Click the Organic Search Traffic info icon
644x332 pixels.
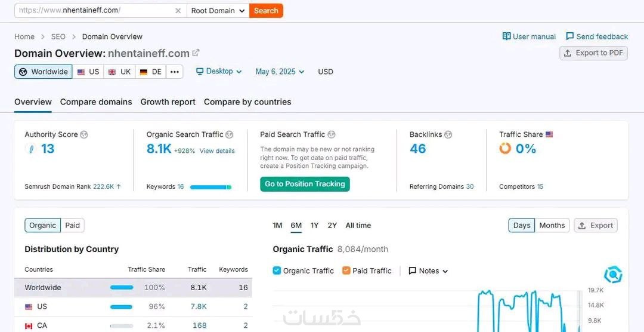tap(230, 135)
